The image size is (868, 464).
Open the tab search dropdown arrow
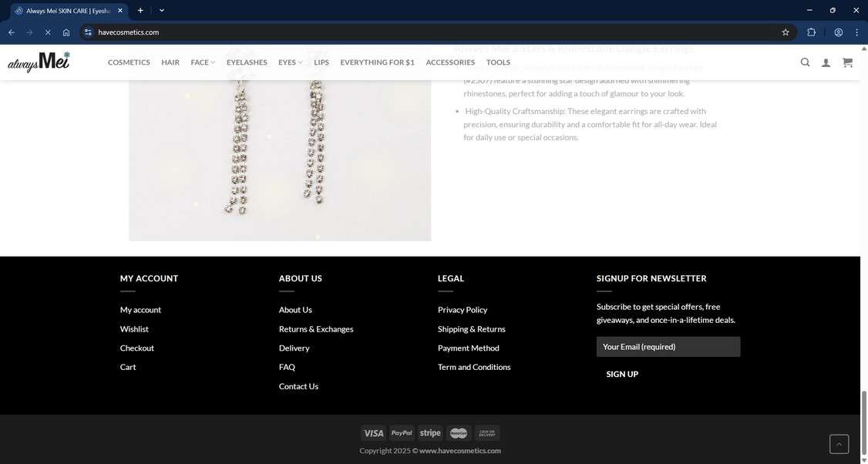coord(162,10)
